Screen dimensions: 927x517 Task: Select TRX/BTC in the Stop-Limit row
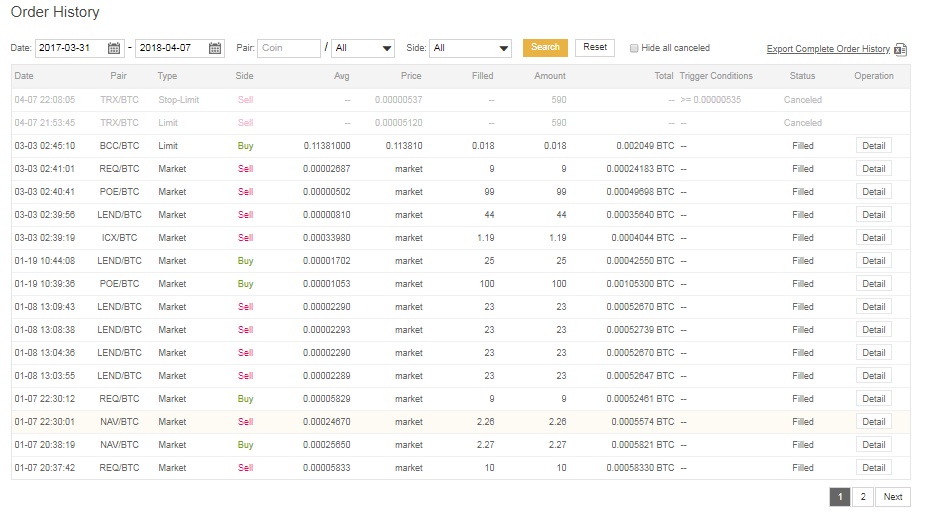119,100
